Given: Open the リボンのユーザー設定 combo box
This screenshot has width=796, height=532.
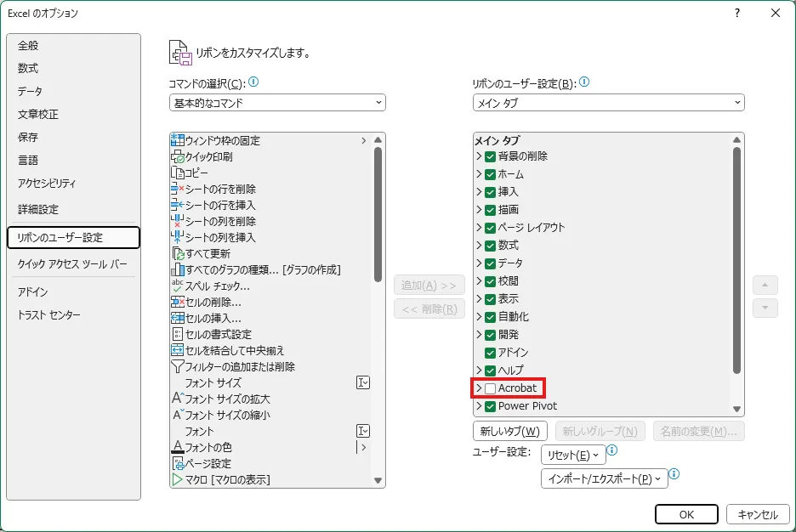Looking at the screenshot, I should click(x=608, y=103).
